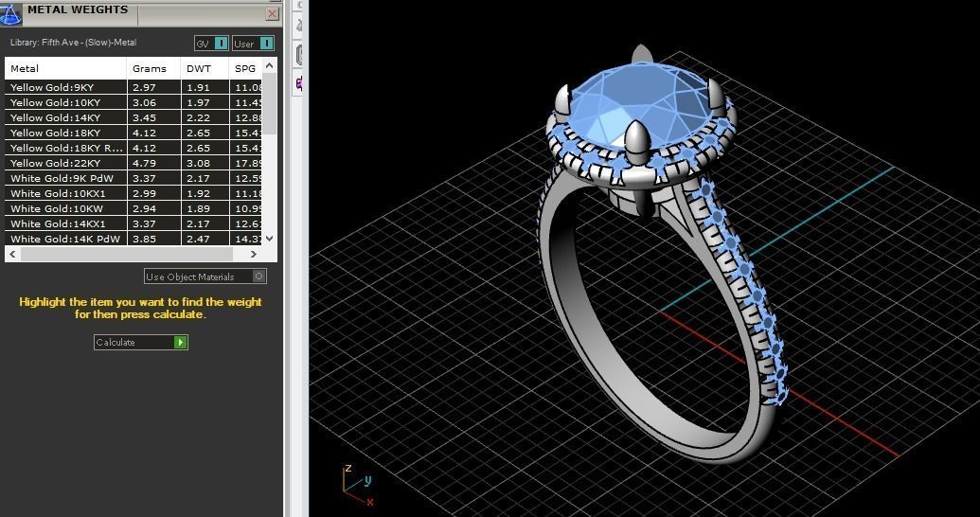Select the Yellow Gold:14KY row
Image resolution: width=980 pixels, height=517 pixels.
(134, 117)
